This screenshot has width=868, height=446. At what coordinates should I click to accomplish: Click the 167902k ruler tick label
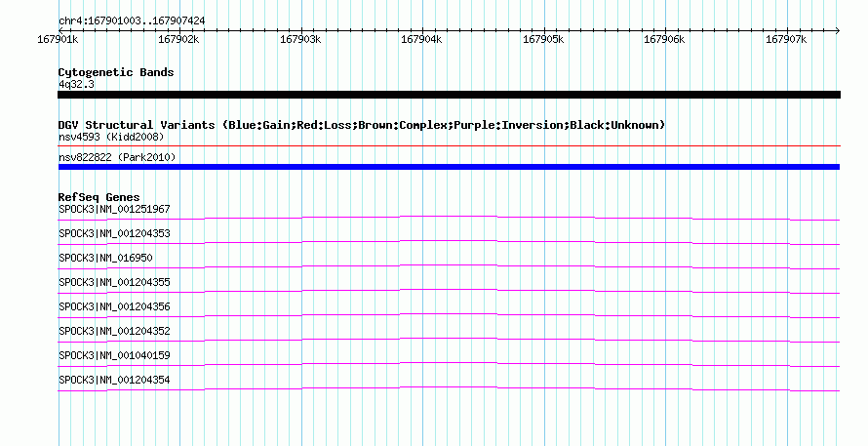tap(178, 39)
